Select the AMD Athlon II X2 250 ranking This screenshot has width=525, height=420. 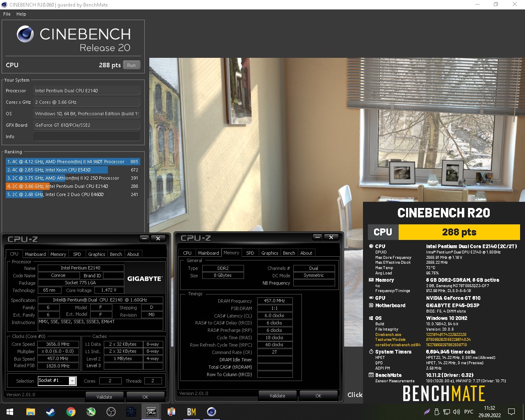(x=73, y=178)
